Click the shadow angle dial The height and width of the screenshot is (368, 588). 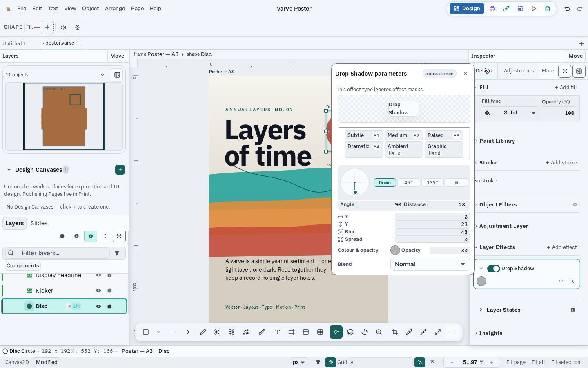tap(355, 182)
